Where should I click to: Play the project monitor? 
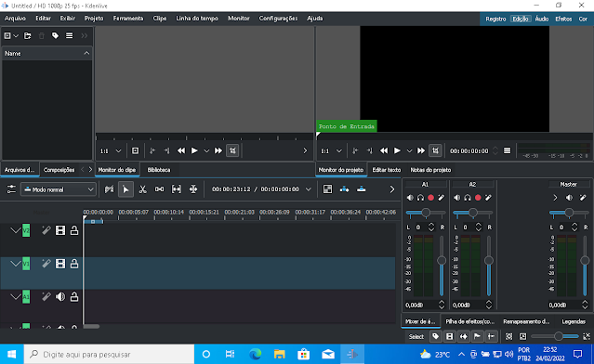pos(397,150)
